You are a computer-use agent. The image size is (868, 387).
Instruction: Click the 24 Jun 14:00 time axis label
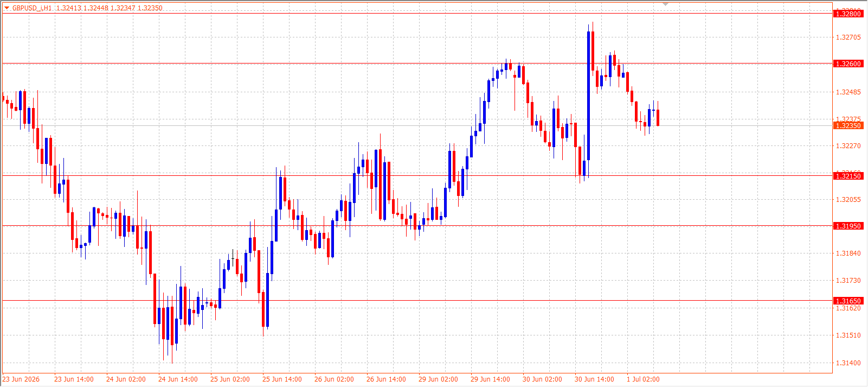[x=178, y=379]
